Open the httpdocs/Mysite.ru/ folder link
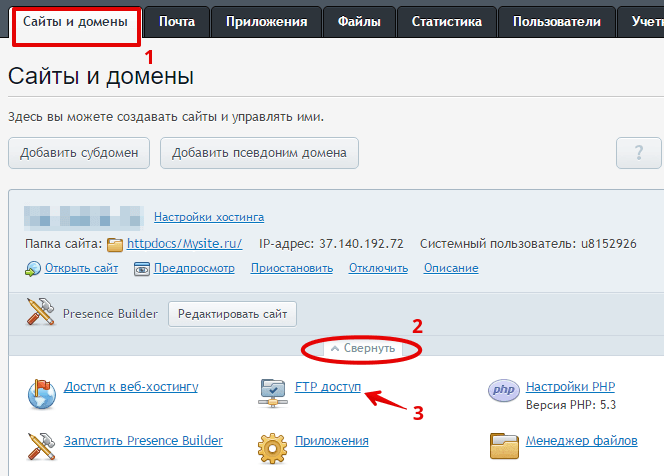The image size is (664, 476). (185, 244)
